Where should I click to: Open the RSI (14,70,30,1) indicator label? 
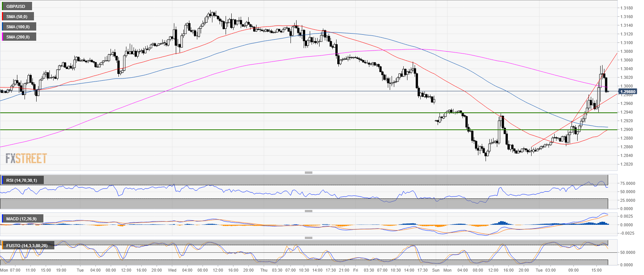point(22,180)
